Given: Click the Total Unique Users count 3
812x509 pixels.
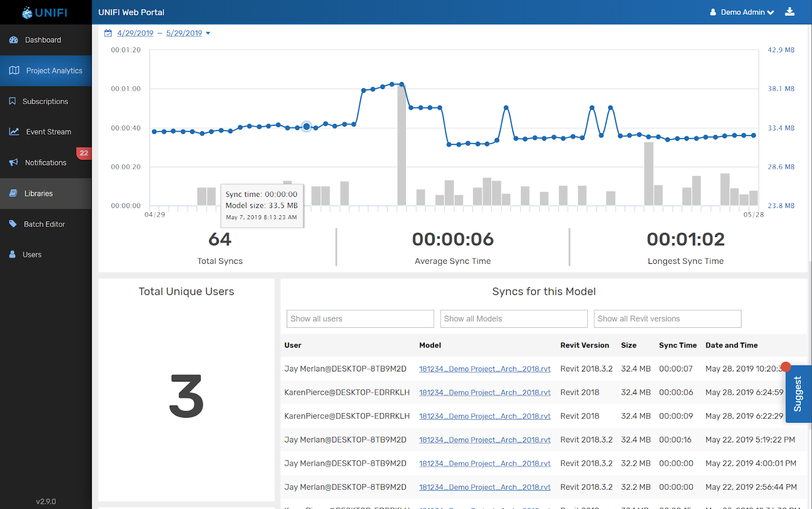Looking at the screenshot, I should 186,396.
